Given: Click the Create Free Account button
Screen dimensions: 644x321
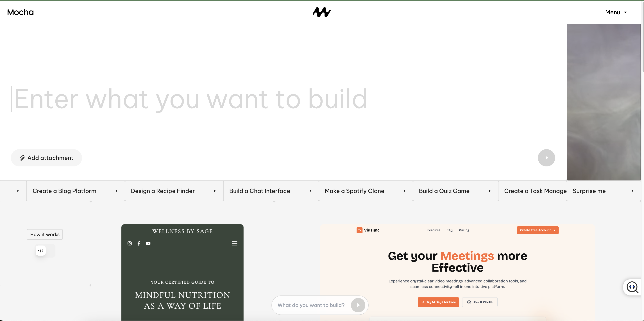Looking at the screenshot, I should point(538,230).
